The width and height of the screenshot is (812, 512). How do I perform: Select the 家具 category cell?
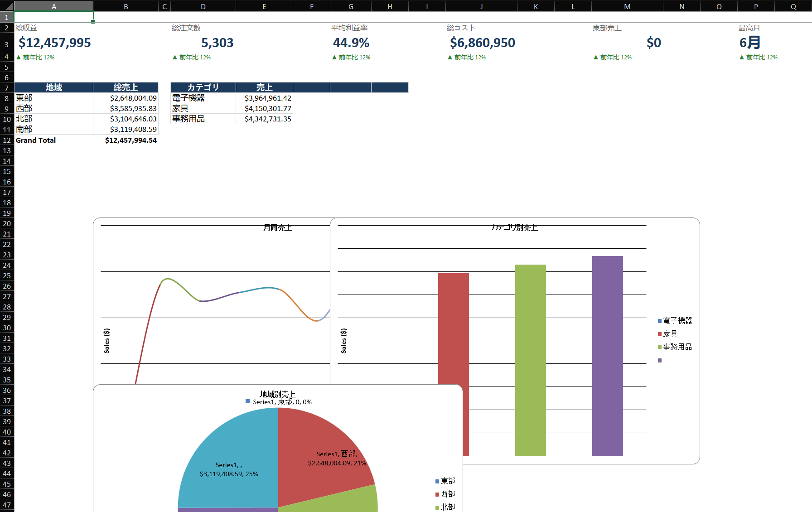tap(203, 108)
